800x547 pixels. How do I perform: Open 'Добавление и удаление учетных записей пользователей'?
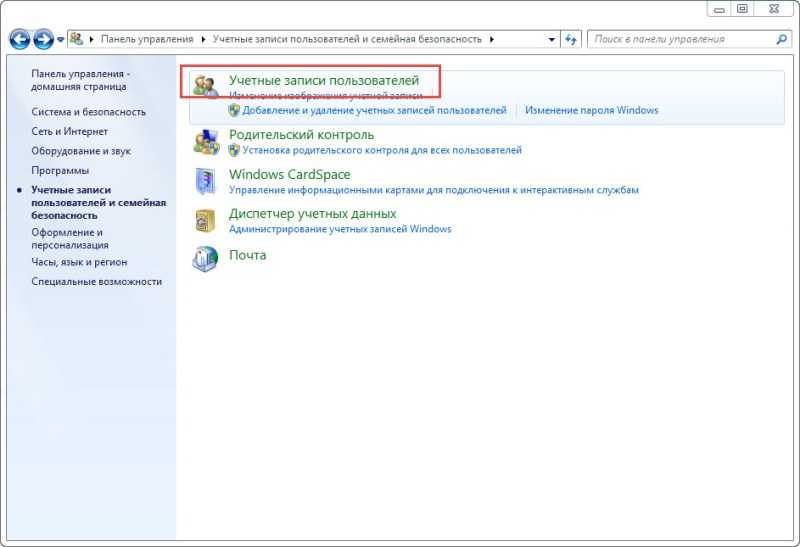point(374,110)
